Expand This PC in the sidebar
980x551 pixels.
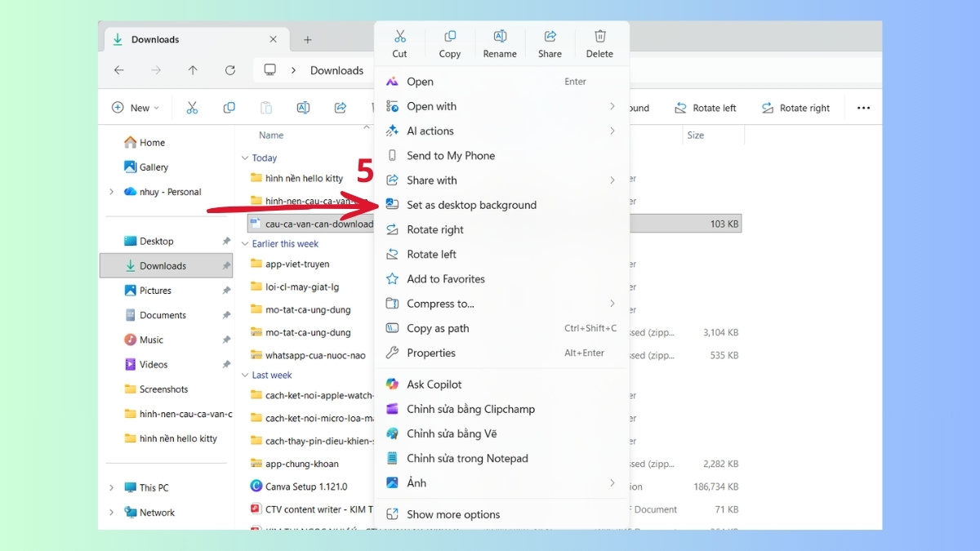point(112,487)
